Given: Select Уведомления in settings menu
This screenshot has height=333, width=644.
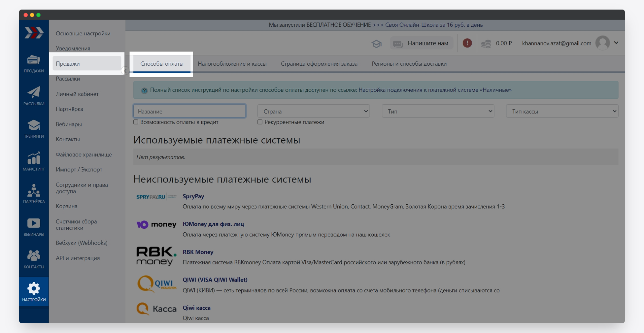Looking at the screenshot, I should 73,48.
